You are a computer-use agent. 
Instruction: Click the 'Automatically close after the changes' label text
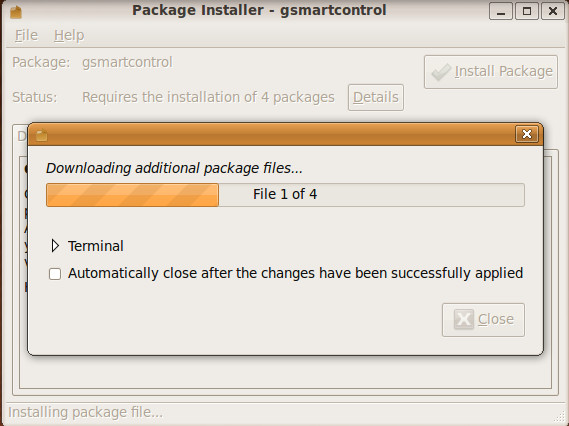click(x=295, y=273)
